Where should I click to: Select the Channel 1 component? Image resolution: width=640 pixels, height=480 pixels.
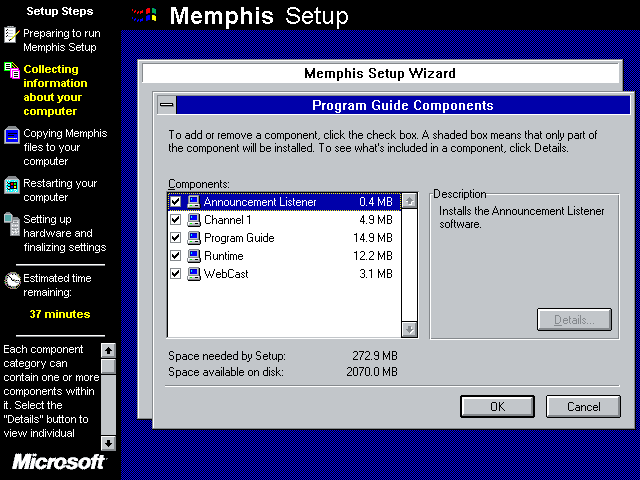(x=284, y=220)
